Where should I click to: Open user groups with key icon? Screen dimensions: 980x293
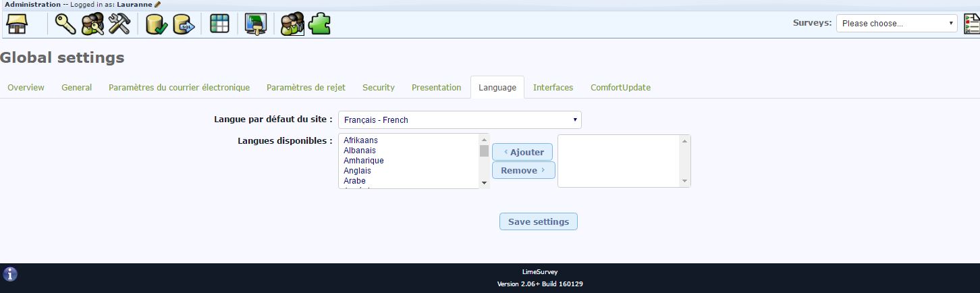pos(92,24)
